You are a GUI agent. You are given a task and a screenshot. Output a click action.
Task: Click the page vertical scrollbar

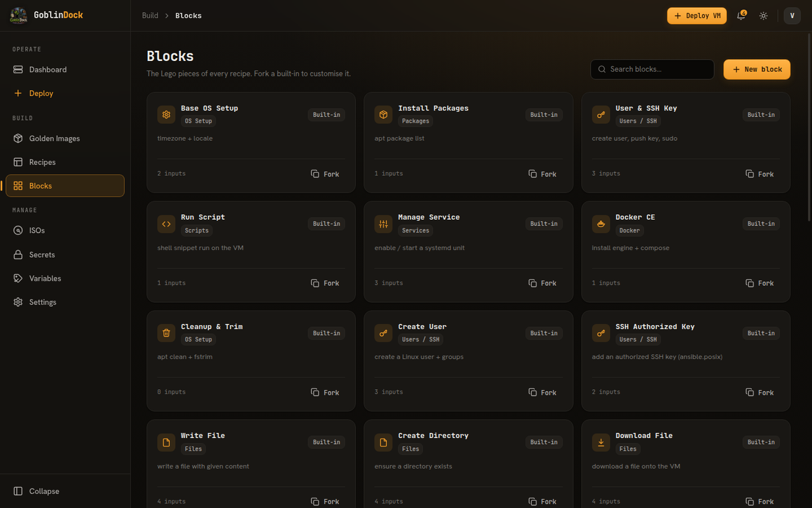pyautogui.click(x=809, y=127)
